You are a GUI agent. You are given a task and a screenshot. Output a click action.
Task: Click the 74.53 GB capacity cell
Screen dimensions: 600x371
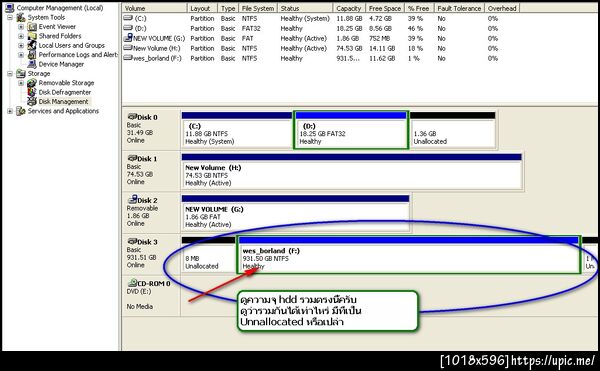(349, 48)
